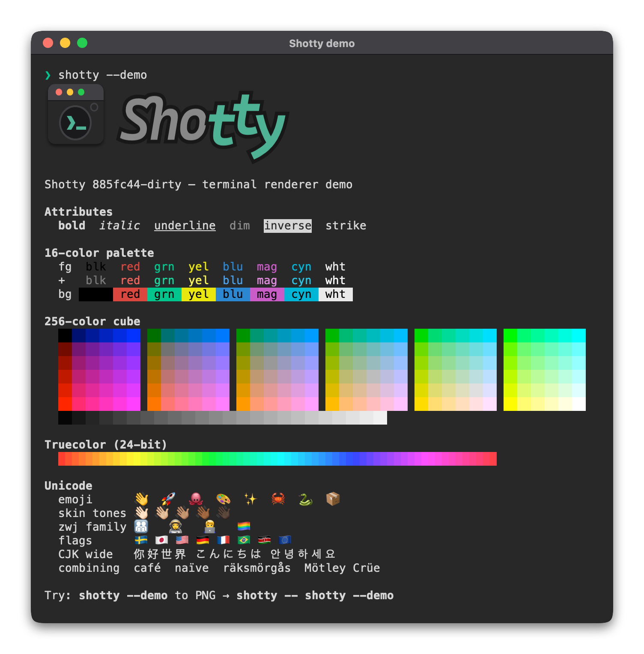Select the snake emoji
Image resolution: width=644 pixels, height=654 pixels.
click(305, 499)
